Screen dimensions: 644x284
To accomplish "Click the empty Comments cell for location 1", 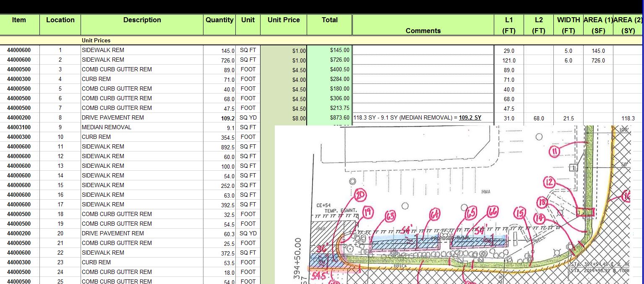I will [x=423, y=50].
